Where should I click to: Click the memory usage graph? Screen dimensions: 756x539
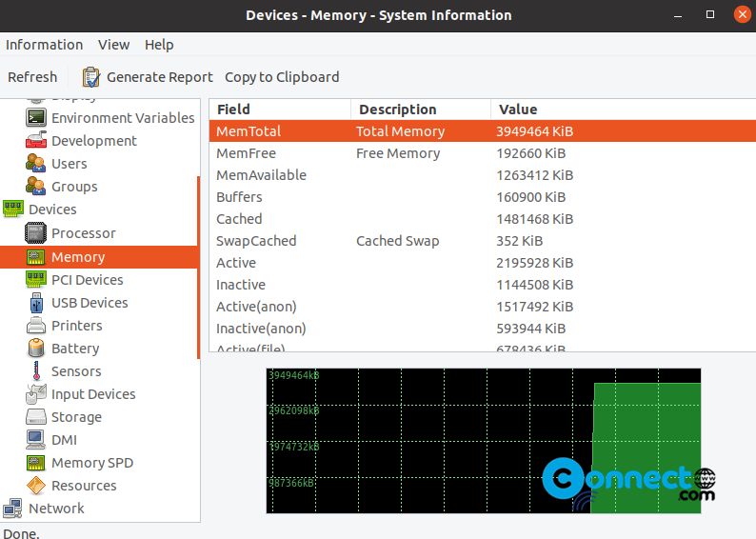484,441
